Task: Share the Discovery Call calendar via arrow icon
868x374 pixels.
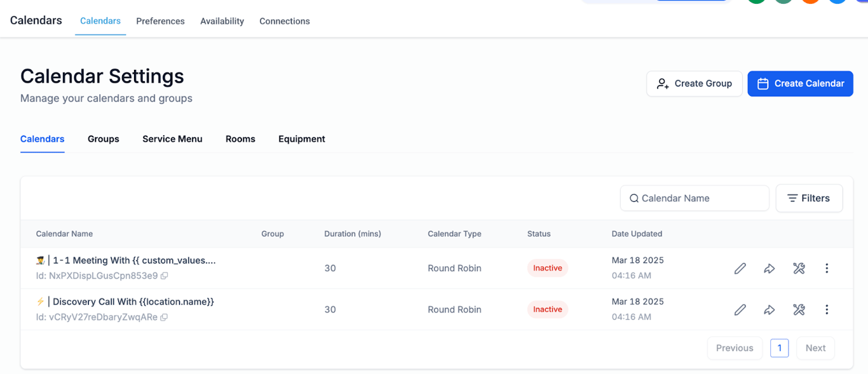Action: 769,310
